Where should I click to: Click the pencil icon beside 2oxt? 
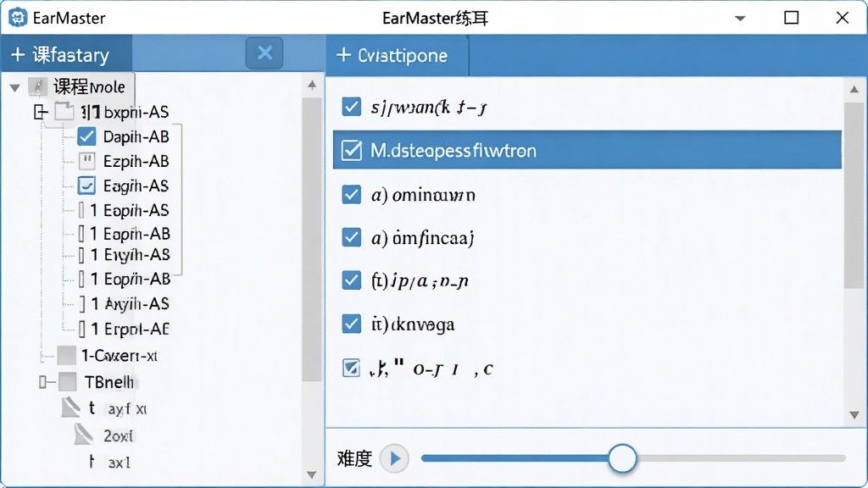click(84, 435)
